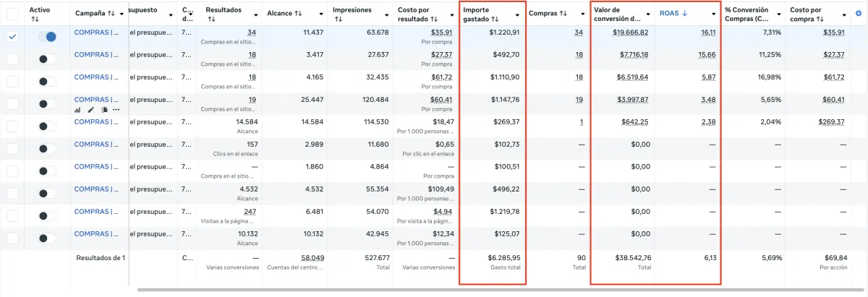Image resolution: width=868 pixels, height=297 pixels.
Task: Click sort arrows icon under Activo header
Action: [34, 20]
